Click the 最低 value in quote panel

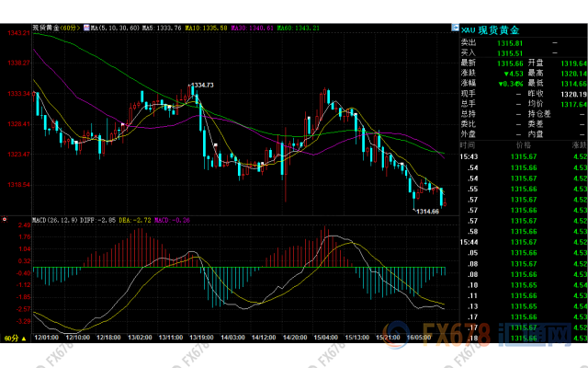[574, 84]
